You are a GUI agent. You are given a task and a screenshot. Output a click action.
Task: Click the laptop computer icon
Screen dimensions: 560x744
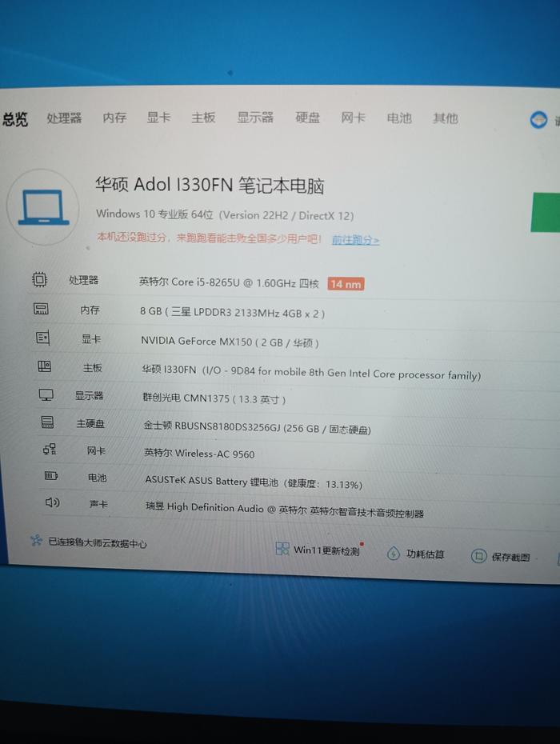click(x=43, y=207)
